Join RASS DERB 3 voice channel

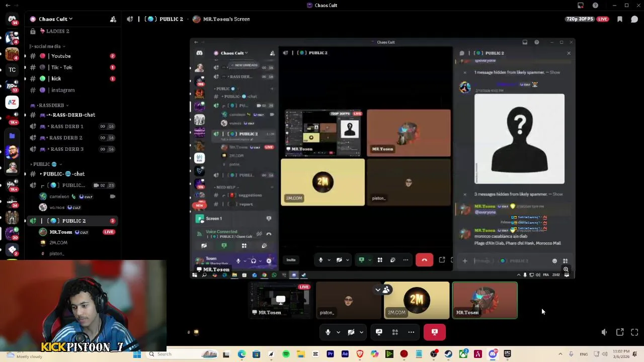point(72,149)
